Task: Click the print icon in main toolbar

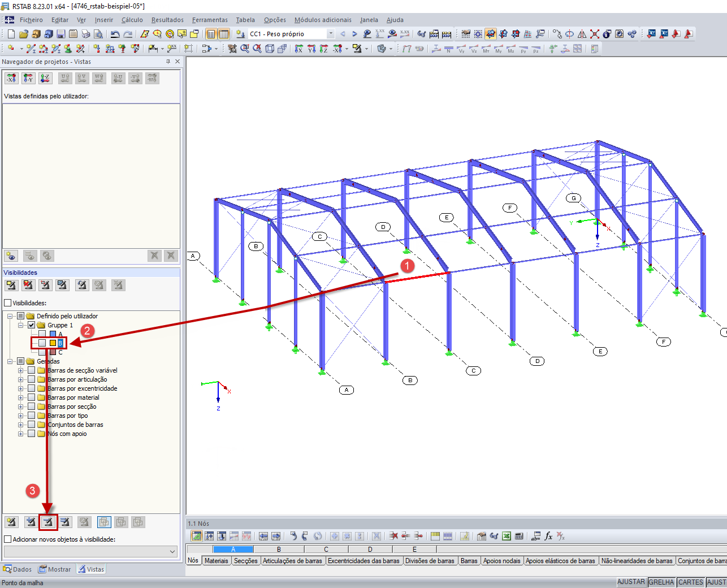Action: point(86,34)
